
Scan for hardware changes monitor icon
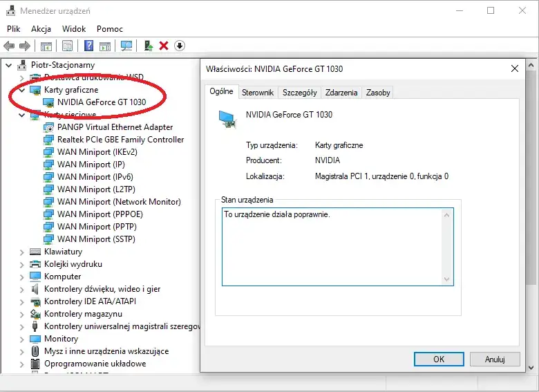click(x=126, y=46)
